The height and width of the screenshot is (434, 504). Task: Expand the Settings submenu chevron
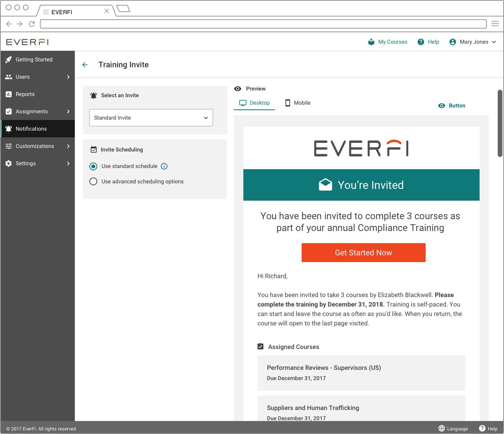[68, 163]
